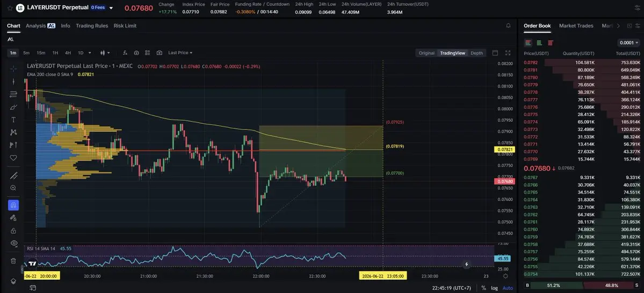Open indicator templates grid icon
The width and height of the screenshot is (644, 293).
tap(148, 53)
